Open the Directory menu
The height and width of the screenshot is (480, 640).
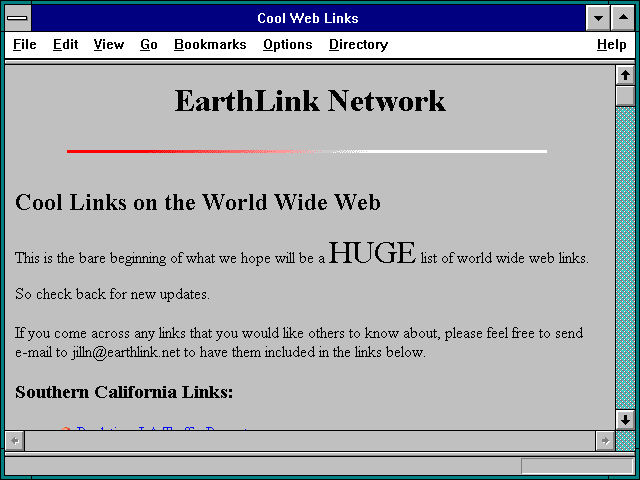tap(358, 44)
